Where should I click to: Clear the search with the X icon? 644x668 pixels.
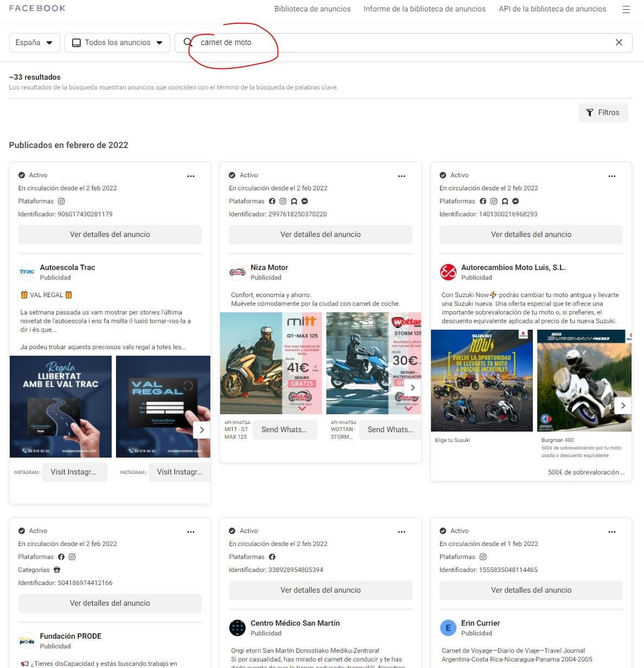point(619,42)
